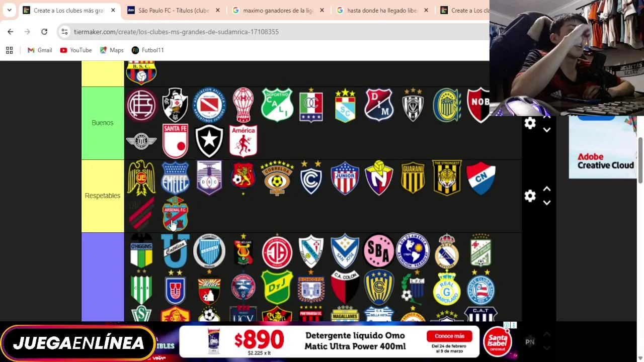Viewport: 644px width, 362px height.
Task: Select the pink SBA crest
Action: [379, 250]
